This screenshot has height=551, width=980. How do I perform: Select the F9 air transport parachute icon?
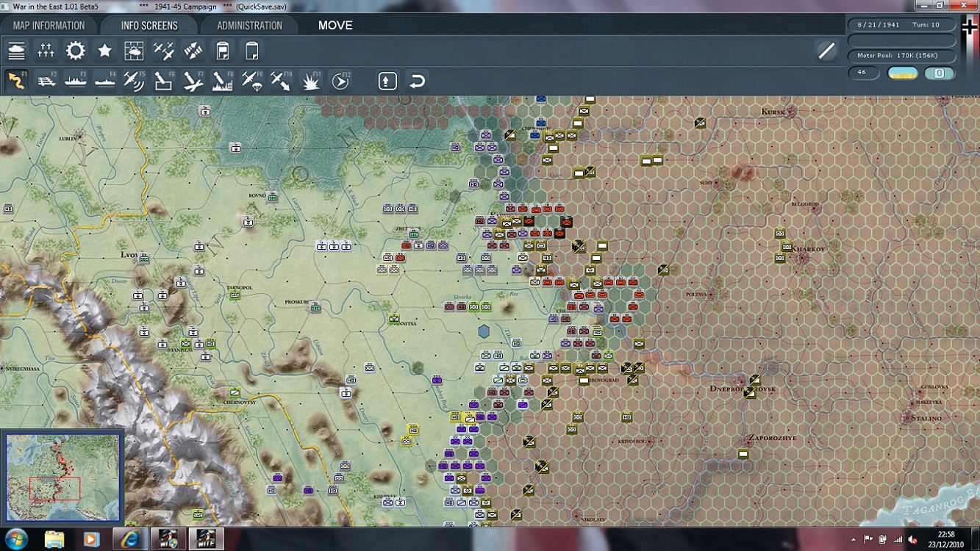coord(251,81)
